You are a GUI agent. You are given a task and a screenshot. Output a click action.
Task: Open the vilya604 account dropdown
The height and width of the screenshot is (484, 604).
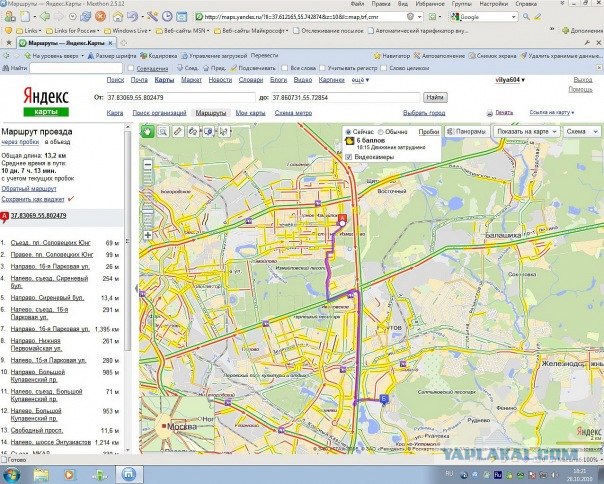coord(510,80)
